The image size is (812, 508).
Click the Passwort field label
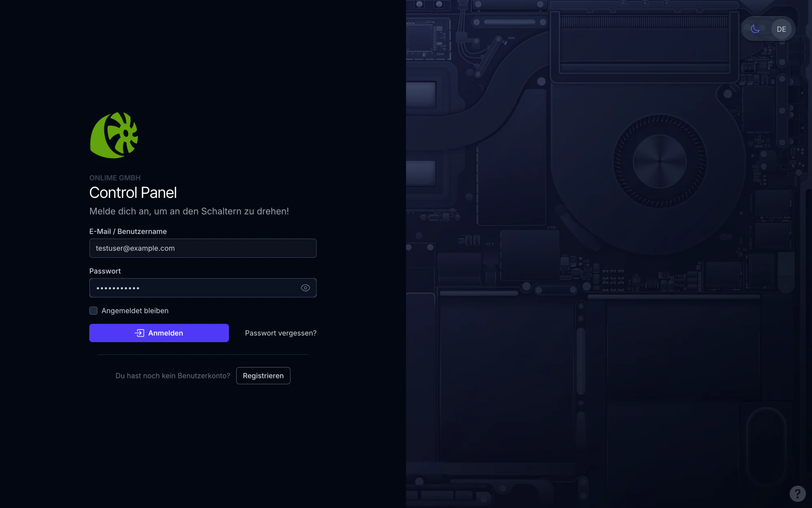click(105, 271)
